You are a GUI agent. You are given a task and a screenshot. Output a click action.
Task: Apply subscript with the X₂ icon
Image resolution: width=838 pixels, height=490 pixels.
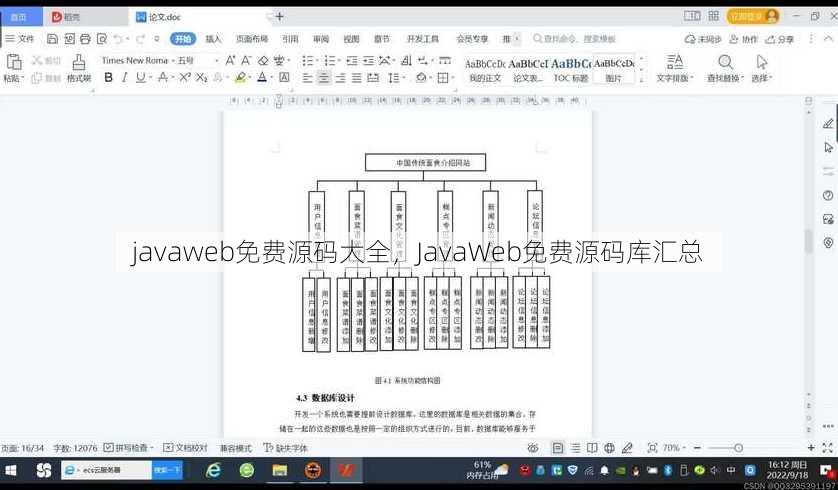[x=201, y=78]
